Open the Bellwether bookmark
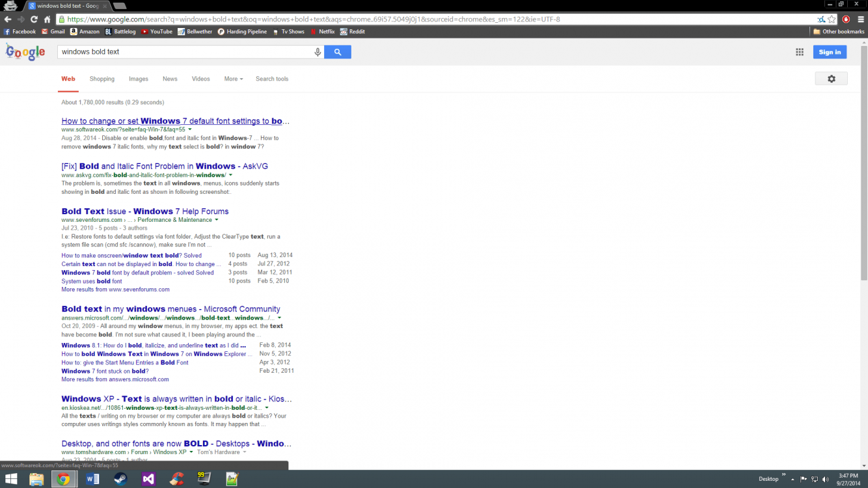868x488 pixels. [195, 31]
